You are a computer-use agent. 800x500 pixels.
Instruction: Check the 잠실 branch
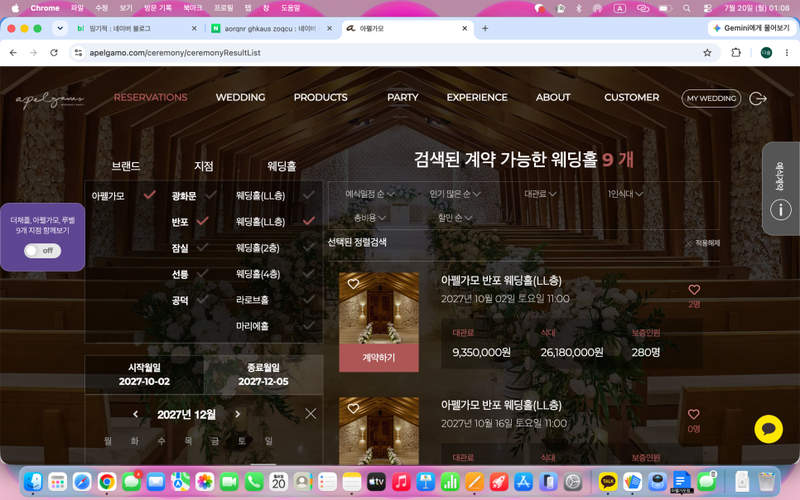pyautogui.click(x=203, y=247)
